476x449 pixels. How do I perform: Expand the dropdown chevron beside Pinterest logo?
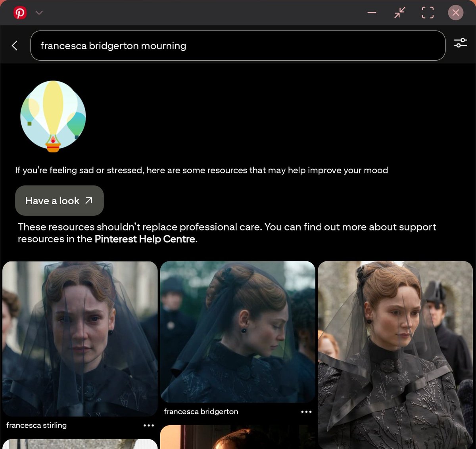click(x=39, y=13)
